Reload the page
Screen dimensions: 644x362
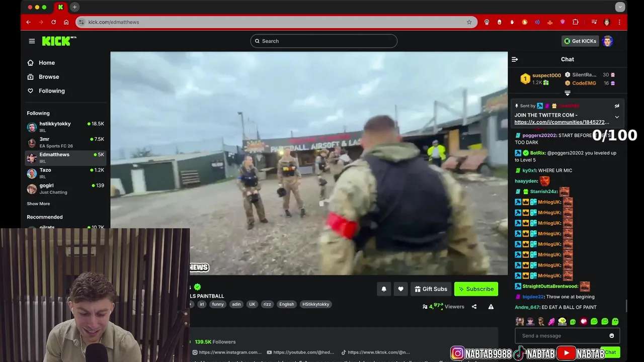point(54,22)
